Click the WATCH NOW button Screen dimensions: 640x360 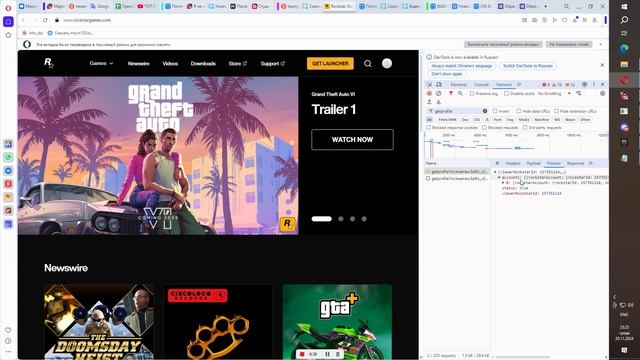[x=352, y=140]
